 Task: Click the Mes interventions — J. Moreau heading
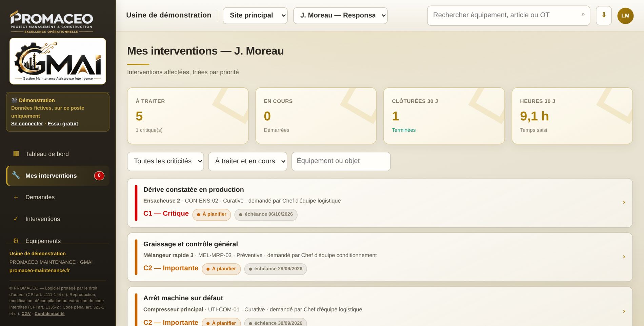(205, 51)
